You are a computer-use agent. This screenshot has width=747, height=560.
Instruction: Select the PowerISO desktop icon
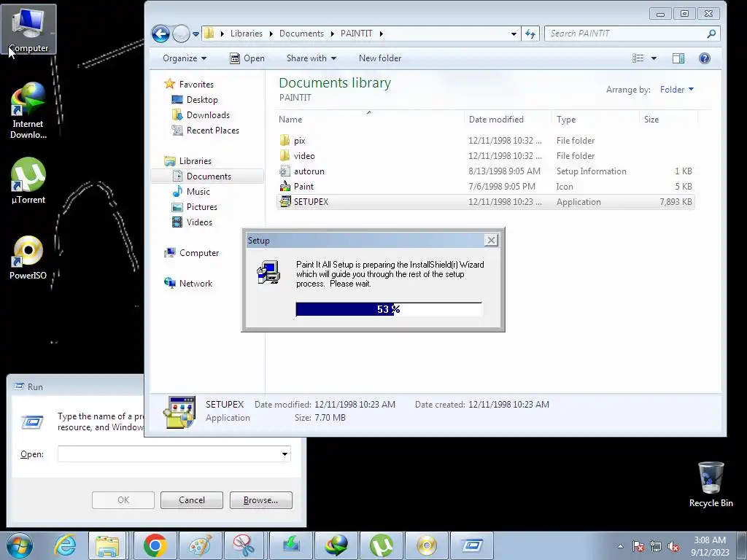(28, 257)
